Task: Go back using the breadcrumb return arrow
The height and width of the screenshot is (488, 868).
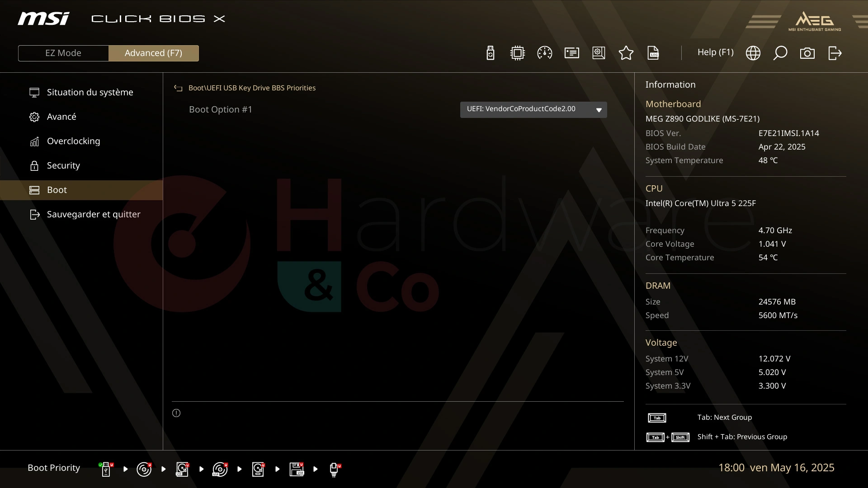Action: tap(178, 88)
